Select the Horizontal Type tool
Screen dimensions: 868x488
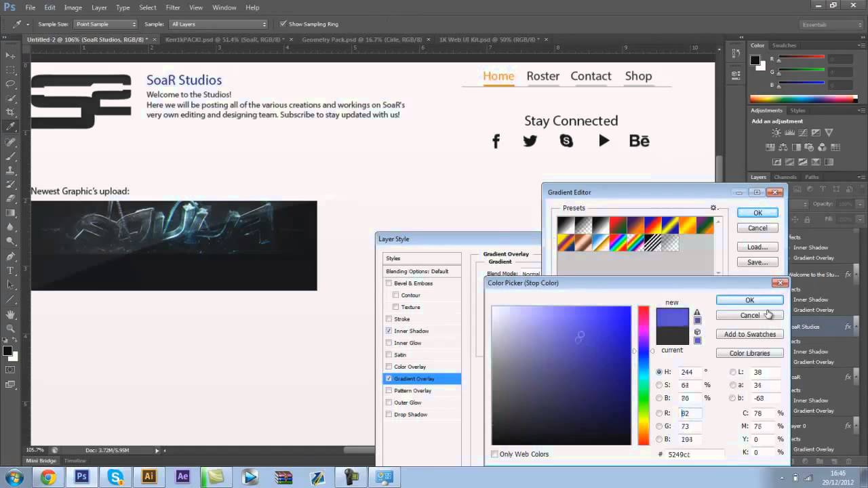[10, 270]
